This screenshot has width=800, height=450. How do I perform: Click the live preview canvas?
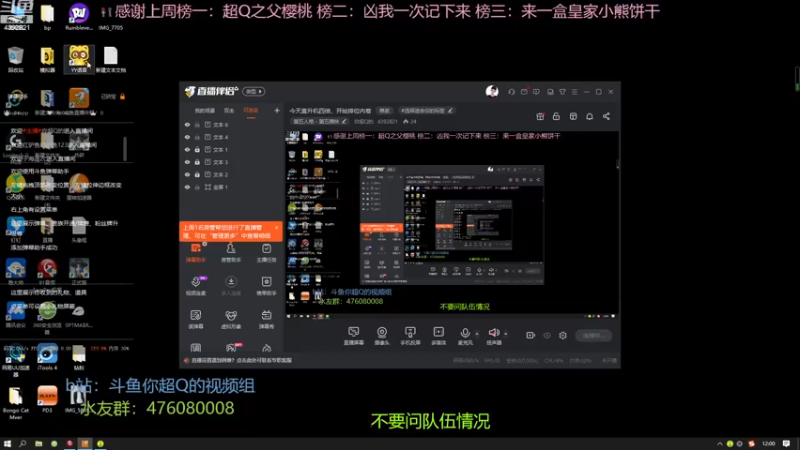[452, 224]
